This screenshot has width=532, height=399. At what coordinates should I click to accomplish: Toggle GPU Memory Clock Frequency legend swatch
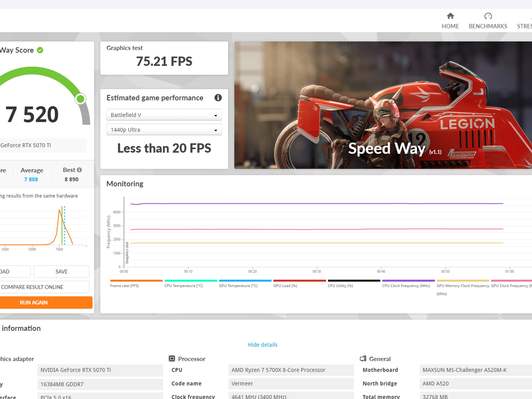[x=463, y=281]
